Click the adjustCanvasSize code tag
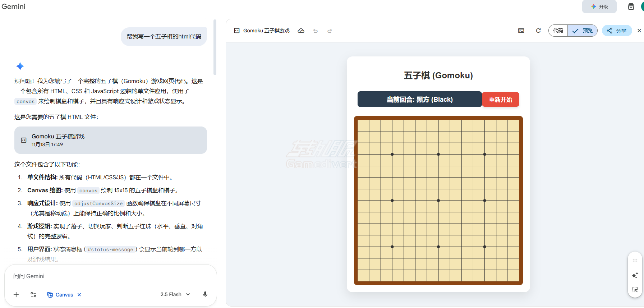The image size is (644, 308). tap(98, 203)
